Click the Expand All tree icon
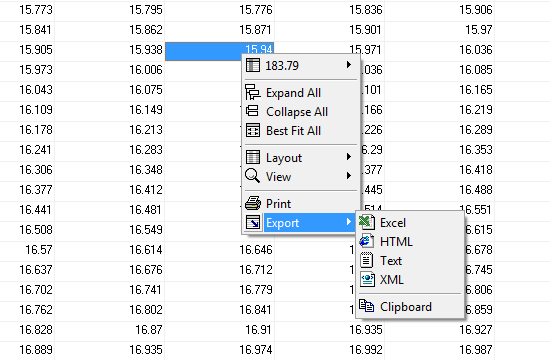 click(x=253, y=93)
